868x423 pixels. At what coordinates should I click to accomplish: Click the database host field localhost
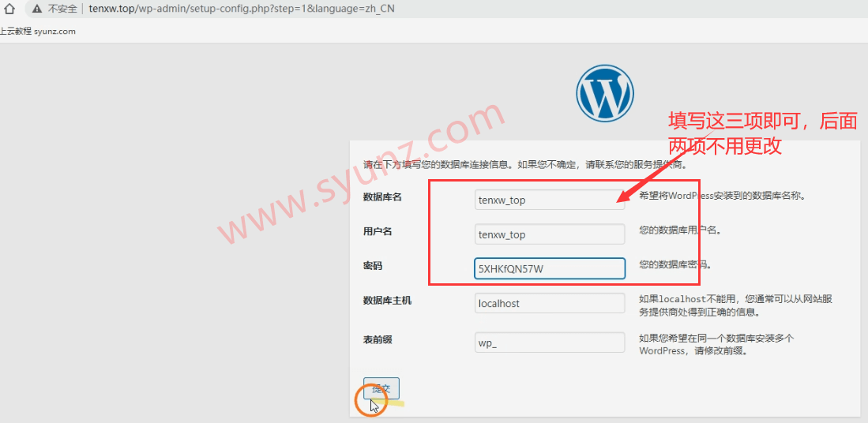[x=550, y=303]
